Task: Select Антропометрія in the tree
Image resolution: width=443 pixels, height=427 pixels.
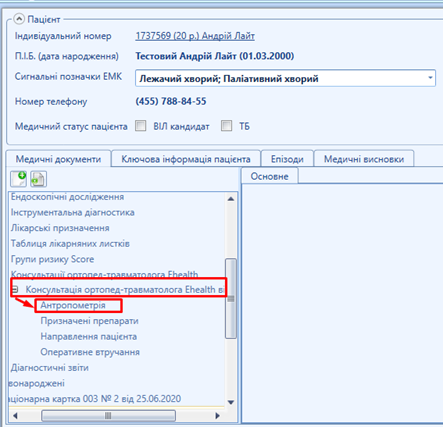Action: pos(73,305)
